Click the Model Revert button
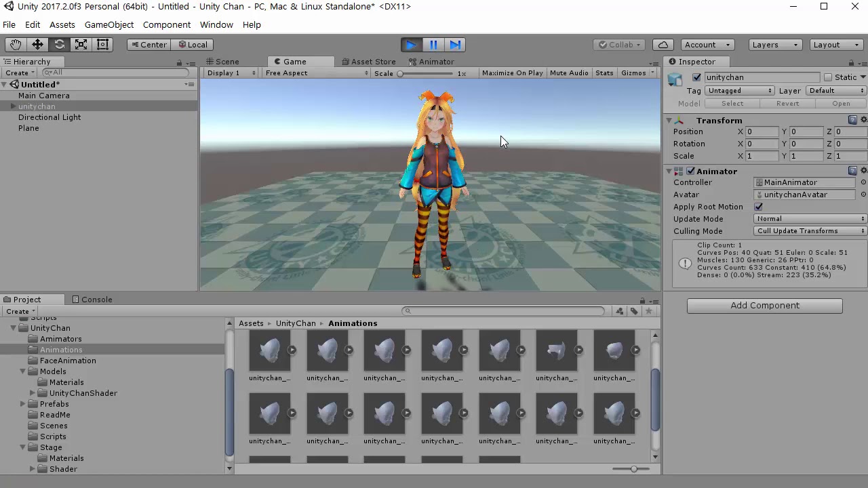The height and width of the screenshot is (488, 868). (x=787, y=104)
